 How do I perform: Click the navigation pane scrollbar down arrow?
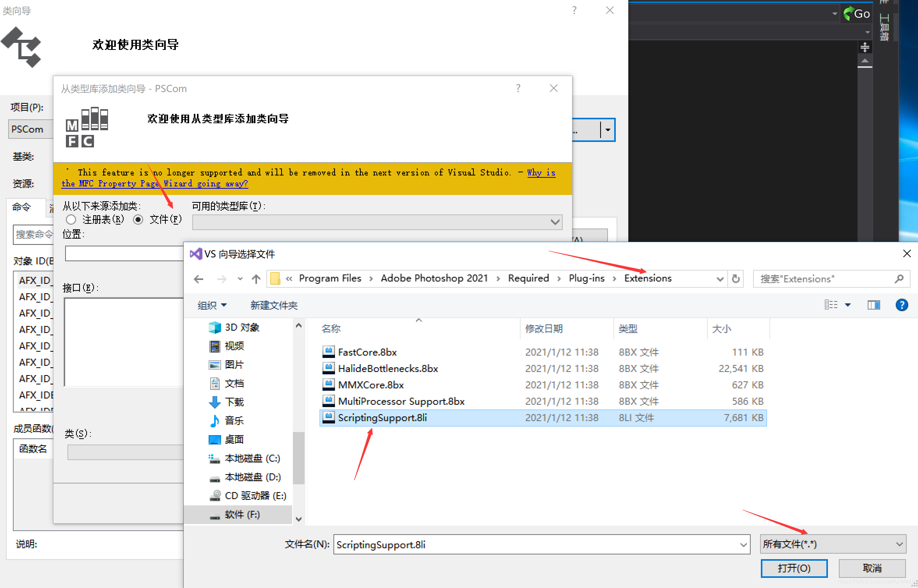click(x=299, y=519)
